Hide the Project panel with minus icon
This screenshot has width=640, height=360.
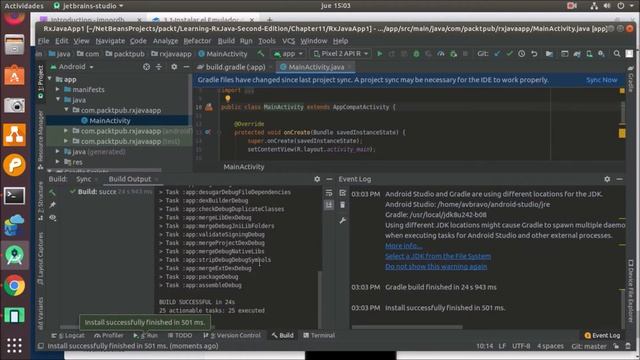pos(186,67)
